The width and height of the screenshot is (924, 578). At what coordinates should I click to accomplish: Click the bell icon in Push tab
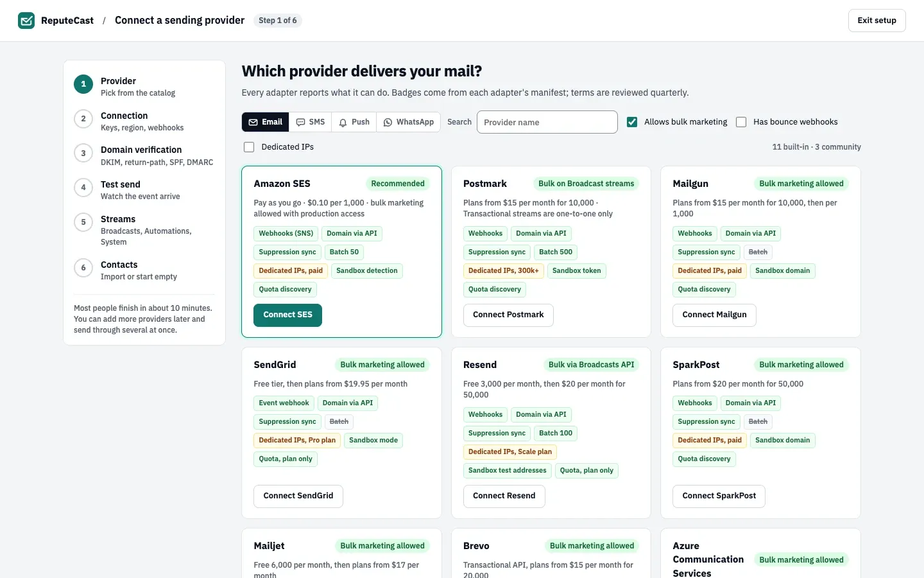tap(343, 122)
